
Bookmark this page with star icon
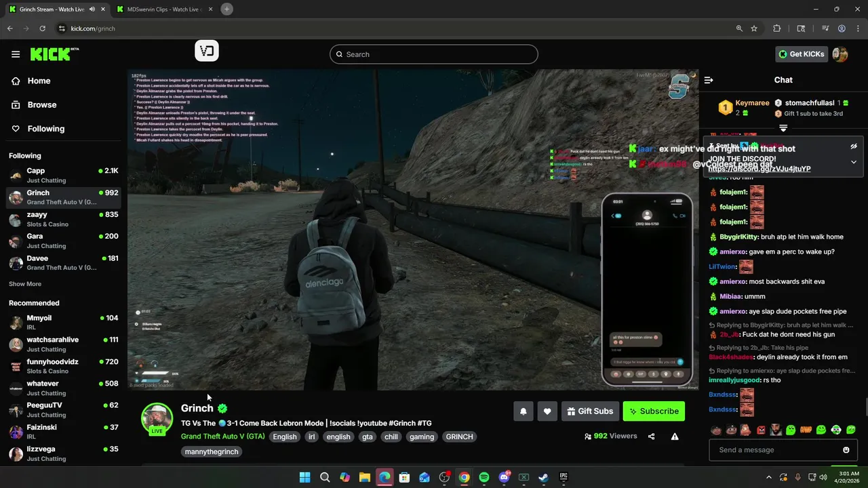[754, 28]
